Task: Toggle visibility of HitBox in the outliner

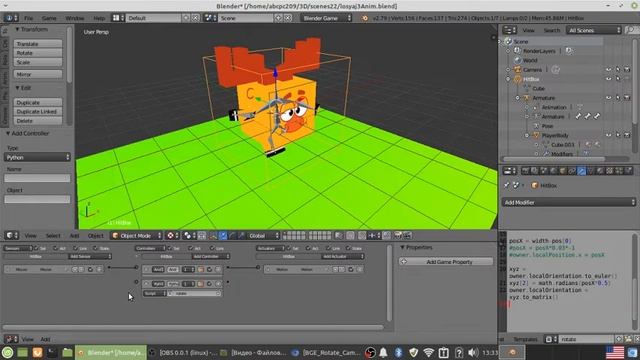Action: coord(609,79)
